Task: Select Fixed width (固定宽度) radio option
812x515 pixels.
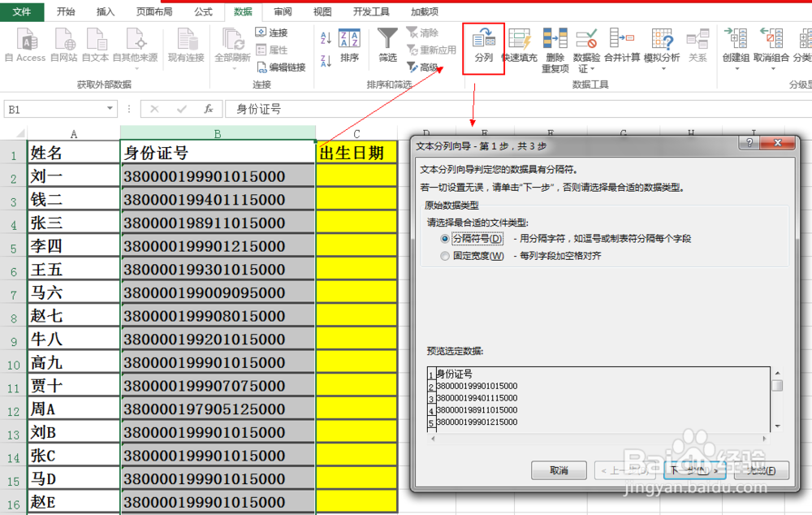Action: [x=445, y=256]
